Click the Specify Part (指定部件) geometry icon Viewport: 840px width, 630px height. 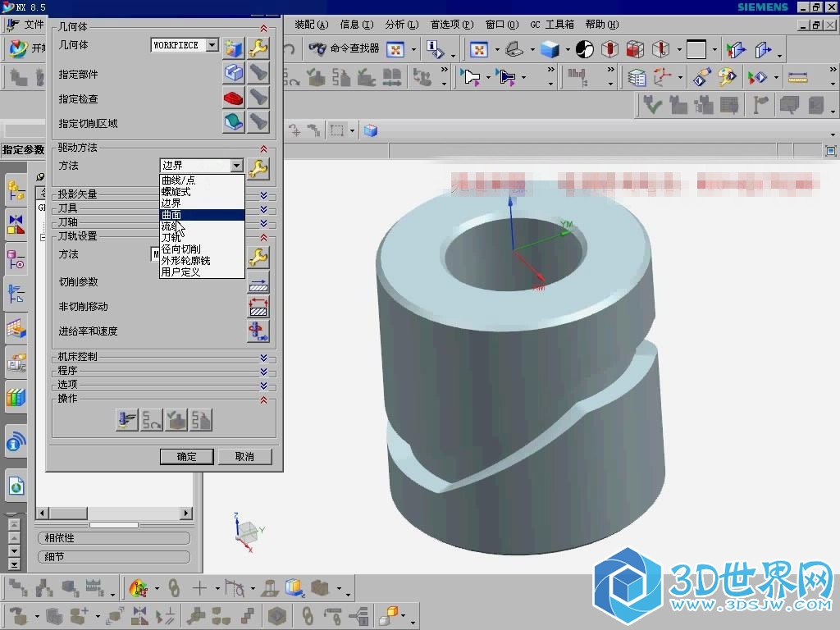click(x=234, y=74)
